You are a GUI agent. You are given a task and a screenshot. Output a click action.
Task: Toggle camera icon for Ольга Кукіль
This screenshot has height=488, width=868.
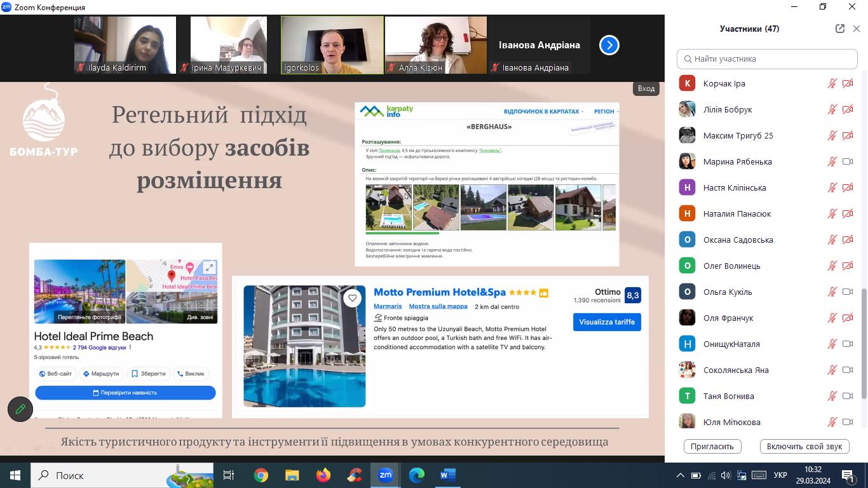(847, 292)
